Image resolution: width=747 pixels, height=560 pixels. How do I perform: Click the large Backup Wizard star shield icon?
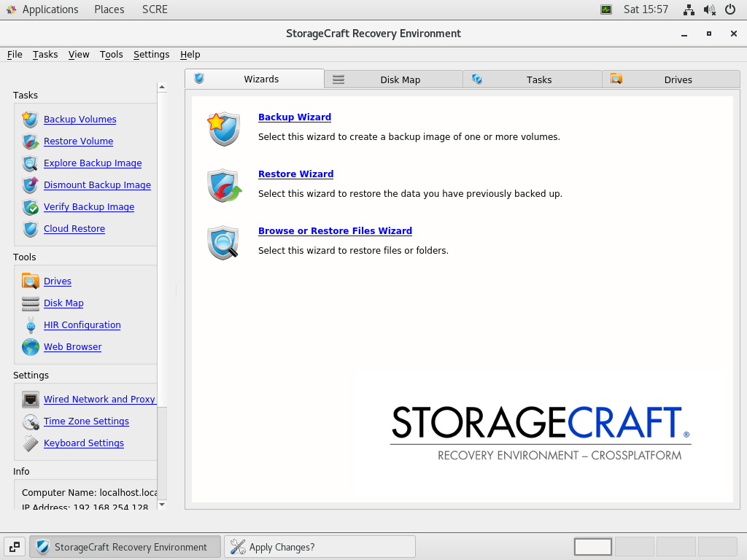click(223, 128)
